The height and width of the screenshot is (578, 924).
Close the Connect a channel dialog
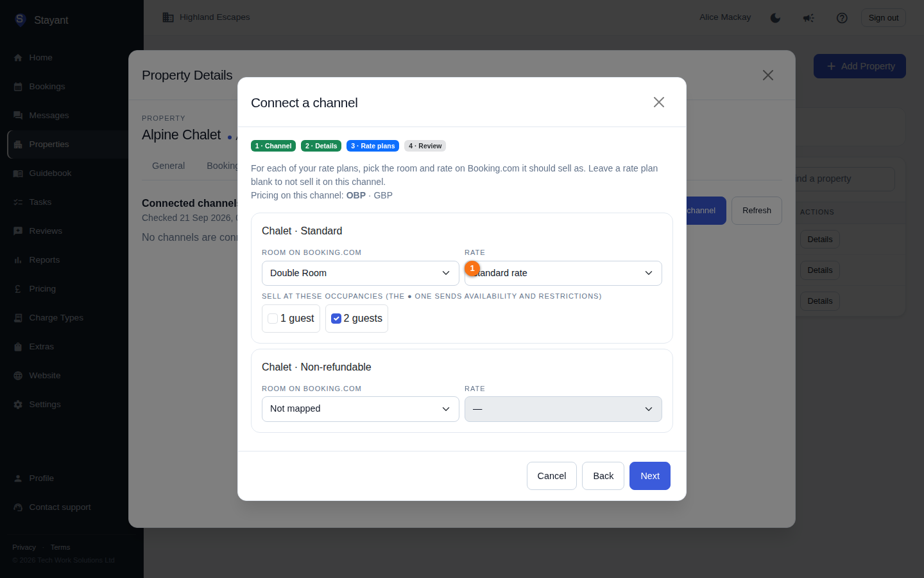658,102
